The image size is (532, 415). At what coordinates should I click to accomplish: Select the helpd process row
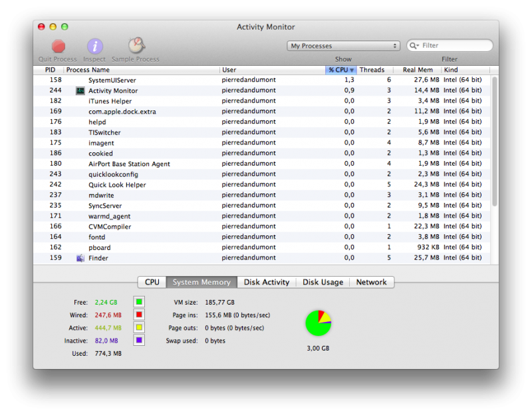(x=262, y=122)
